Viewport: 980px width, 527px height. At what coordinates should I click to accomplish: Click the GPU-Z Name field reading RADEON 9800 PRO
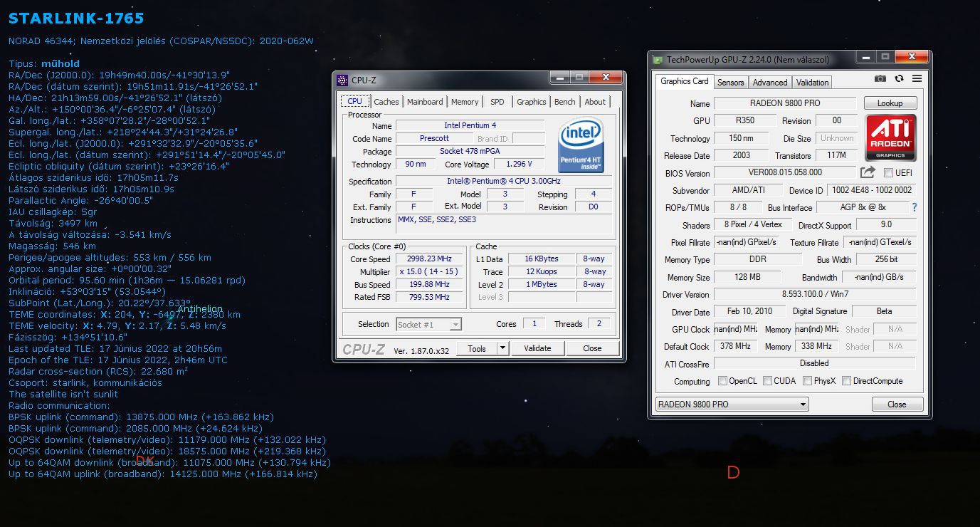click(x=785, y=103)
